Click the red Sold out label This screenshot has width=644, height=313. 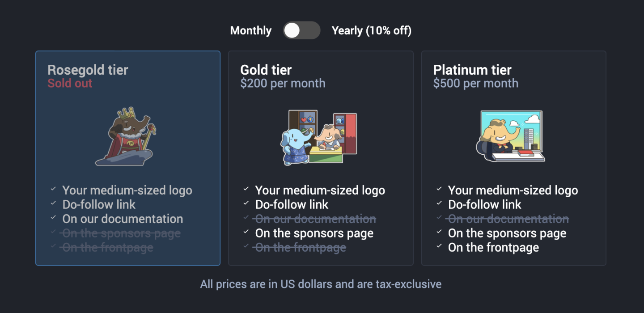pyautogui.click(x=70, y=83)
